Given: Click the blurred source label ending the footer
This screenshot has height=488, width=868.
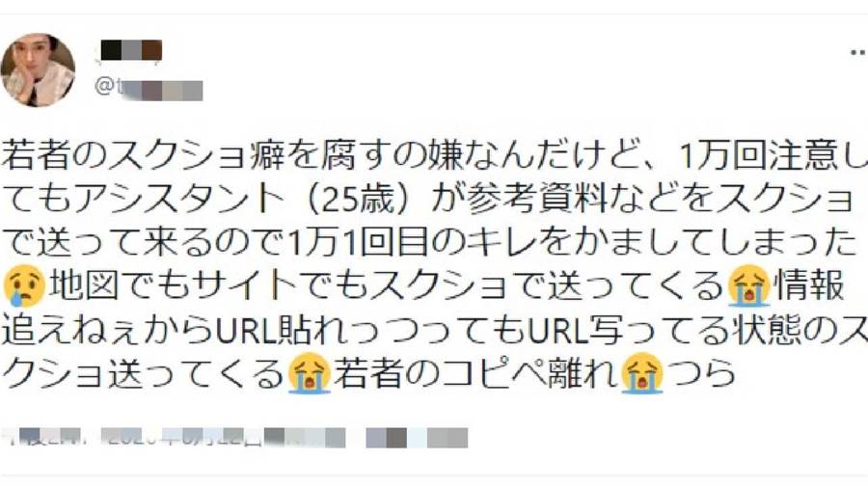Looking at the screenshot, I should [417, 437].
